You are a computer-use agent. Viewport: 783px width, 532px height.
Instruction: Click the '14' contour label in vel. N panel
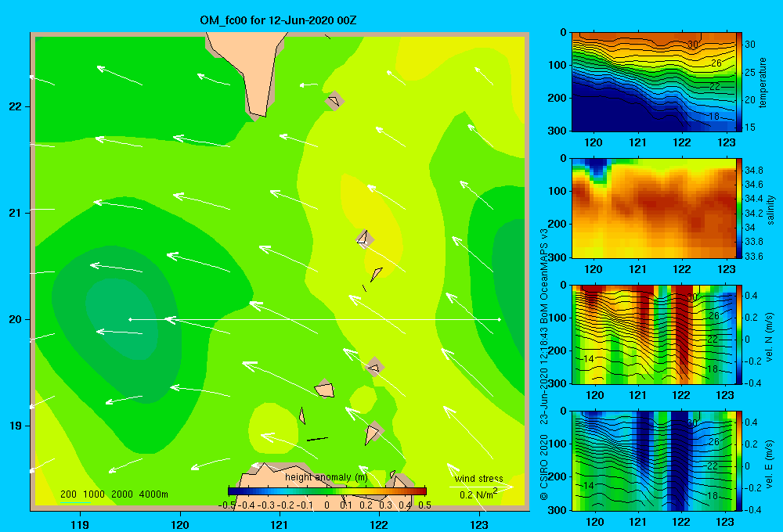pyautogui.click(x=588, y=359)
